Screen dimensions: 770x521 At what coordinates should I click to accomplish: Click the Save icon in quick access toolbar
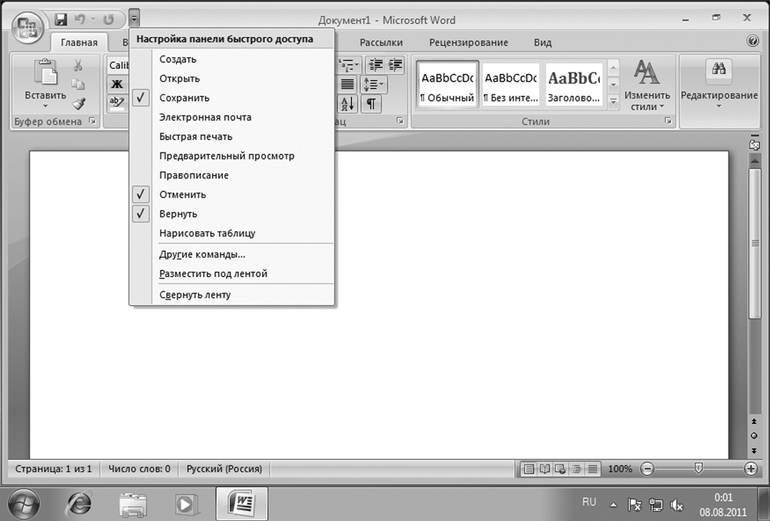coord(61,19)
